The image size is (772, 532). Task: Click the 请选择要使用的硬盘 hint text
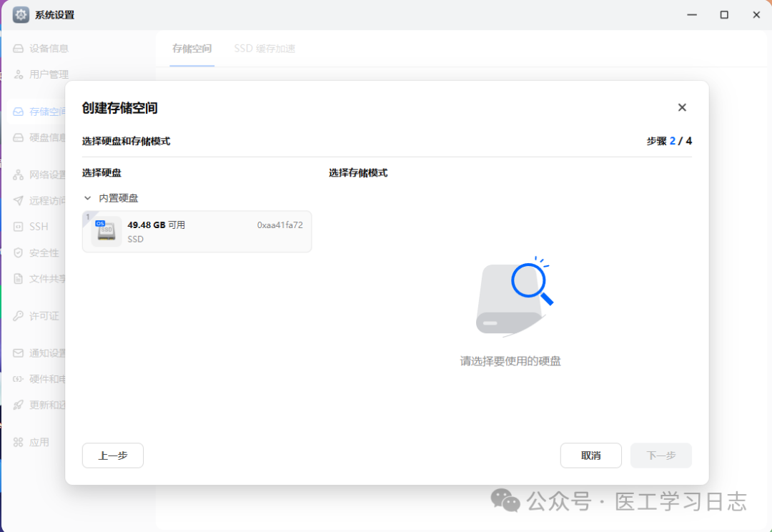click(510, 361)
